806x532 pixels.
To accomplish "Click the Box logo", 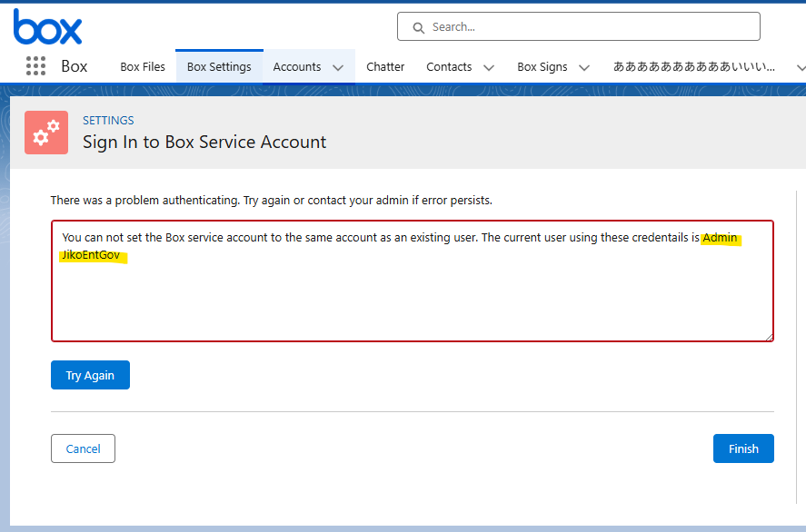I will (47, 26).
